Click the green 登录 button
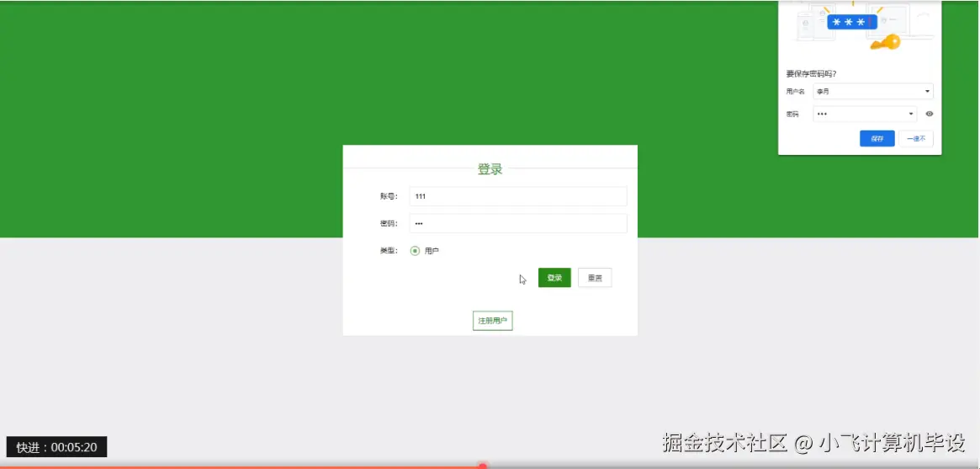The width and height of the screenshot is (980, 469). pyautogui.click(x=554, y=278)
